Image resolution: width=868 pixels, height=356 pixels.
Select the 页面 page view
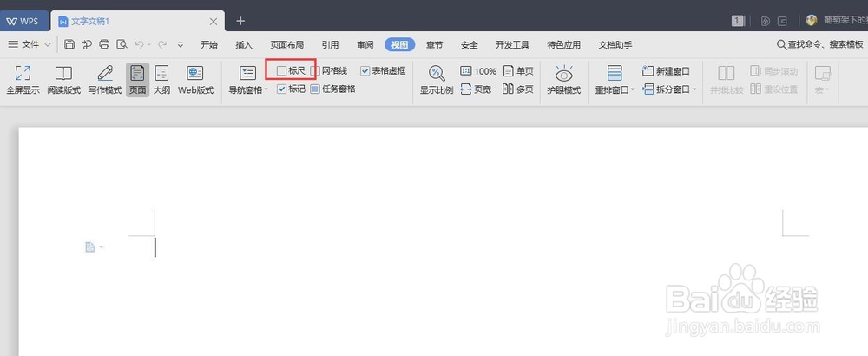137,80
